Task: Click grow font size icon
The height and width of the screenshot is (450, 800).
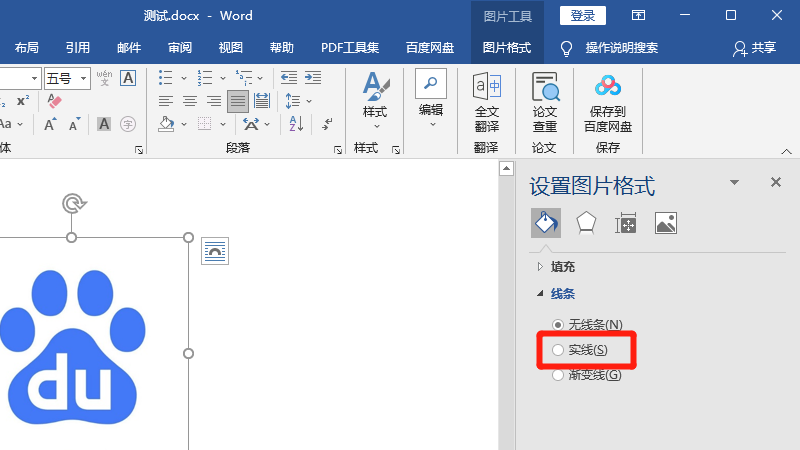Action: [50, 124]
